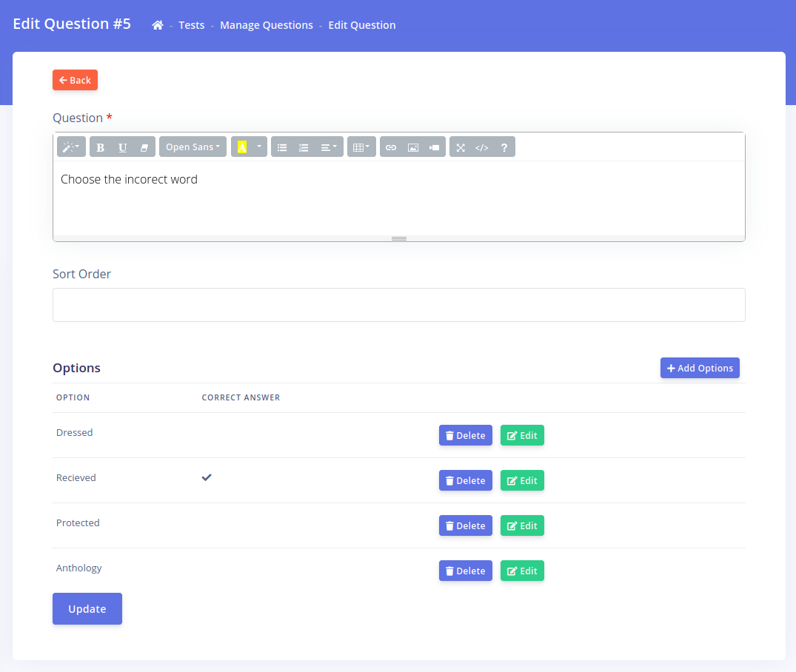This screenshot has width=796, height=672.
Task: Open Manage Questions in the breadcrumb
Action: click(267, 25)
